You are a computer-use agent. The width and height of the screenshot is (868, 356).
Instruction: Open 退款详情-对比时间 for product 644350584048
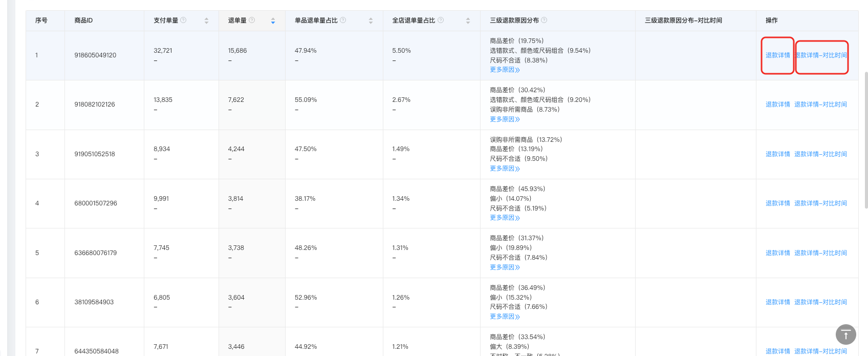tap(820, 351)
